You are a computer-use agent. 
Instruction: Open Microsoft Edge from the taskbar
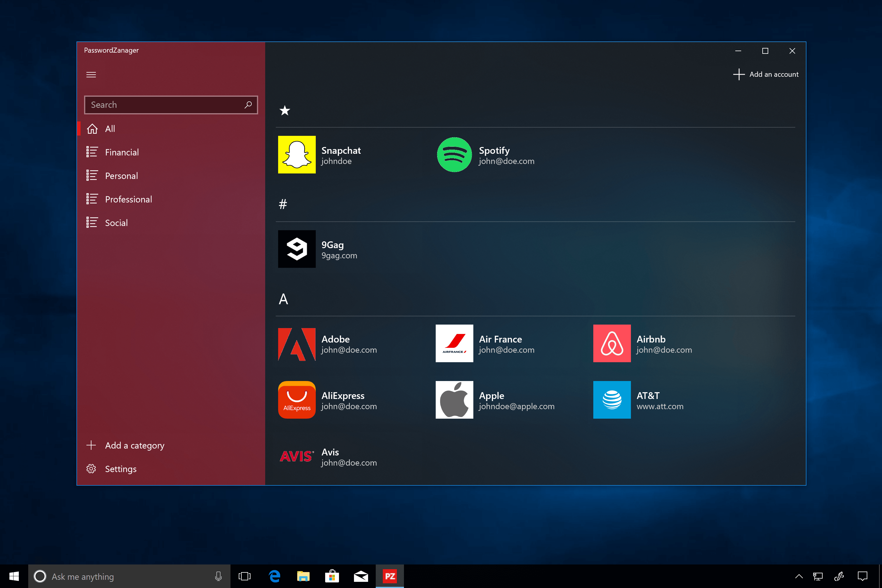point(275,576)
